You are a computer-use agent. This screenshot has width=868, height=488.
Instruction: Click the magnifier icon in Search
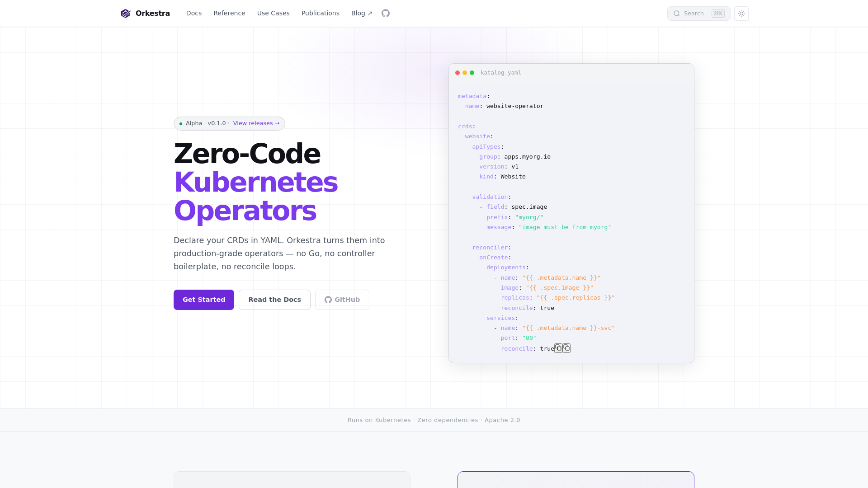677,14
